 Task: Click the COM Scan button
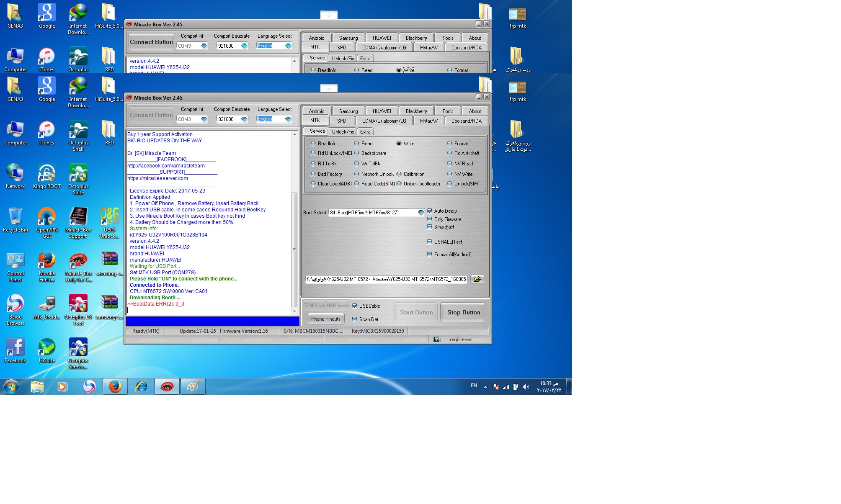click(x=314, y=306)
